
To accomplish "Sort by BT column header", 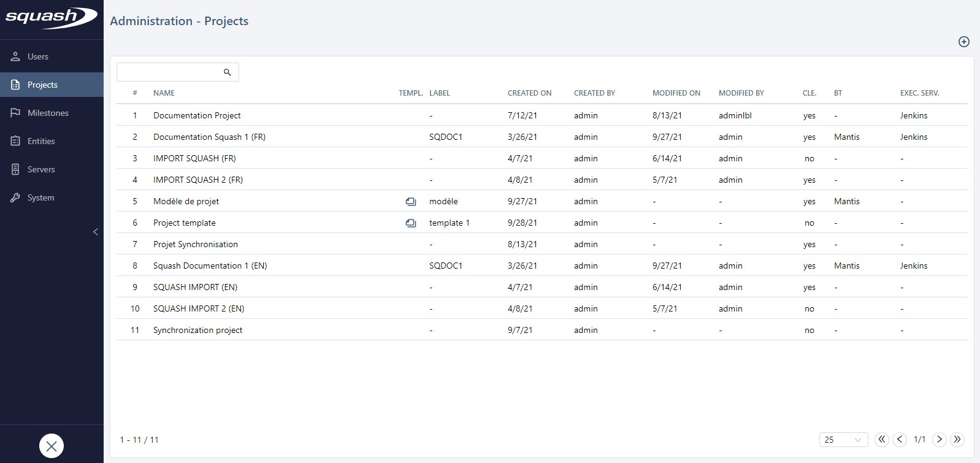I will coord(838,93).
